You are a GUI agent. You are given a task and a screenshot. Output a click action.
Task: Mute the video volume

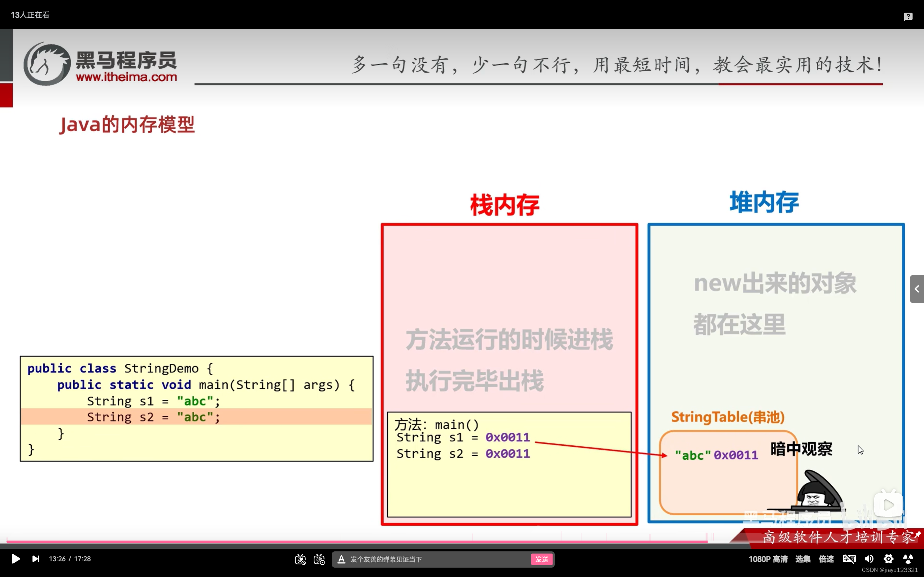869,559
